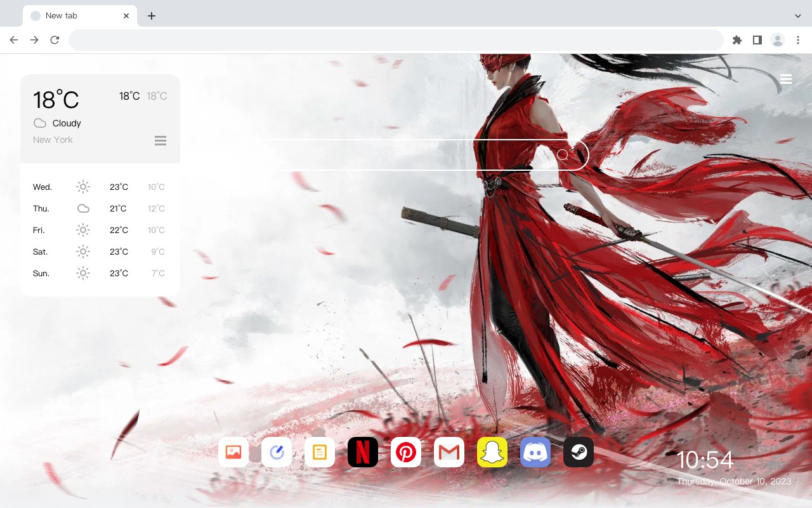Screen dimensions: 812x508
Task: Launch the Pinterest shortcut
Action: 406,452
